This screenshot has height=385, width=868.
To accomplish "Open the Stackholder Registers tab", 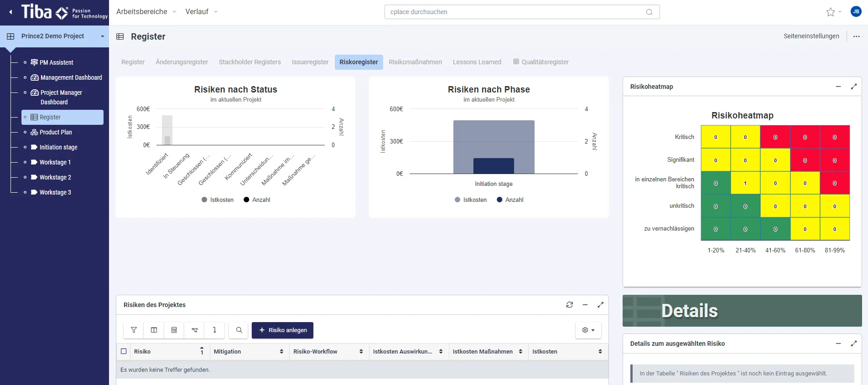I will coord(250,62).
